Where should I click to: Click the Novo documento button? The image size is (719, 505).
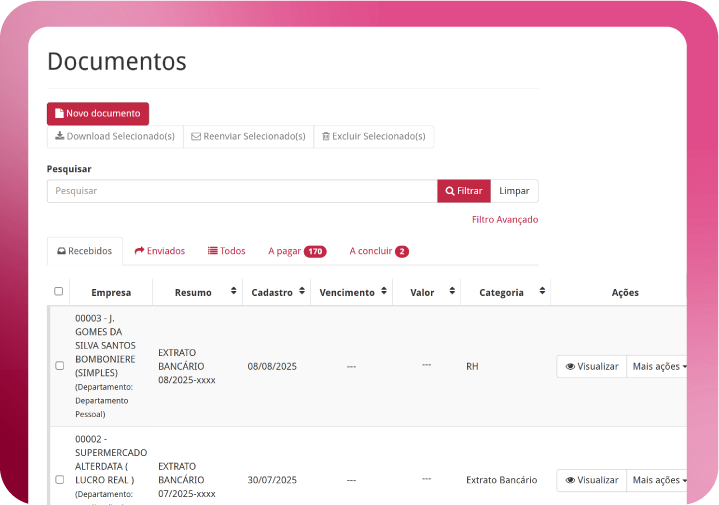point(98,113)
